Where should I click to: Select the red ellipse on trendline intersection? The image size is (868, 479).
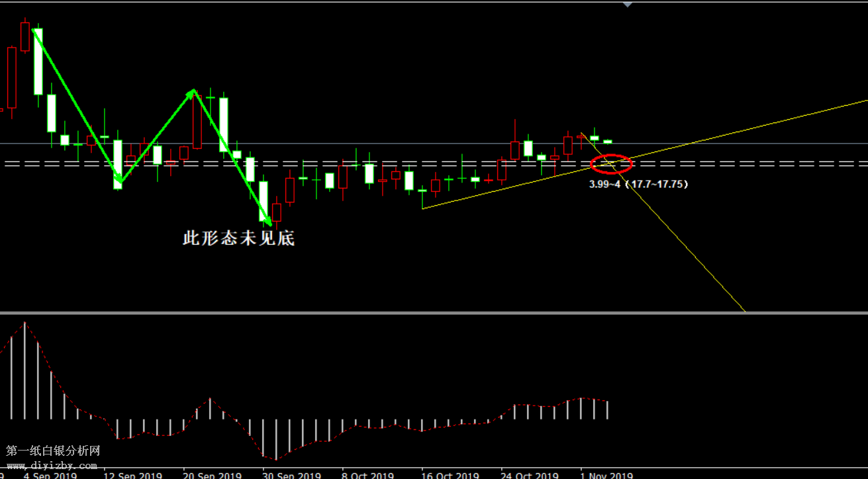coord(610,163)
